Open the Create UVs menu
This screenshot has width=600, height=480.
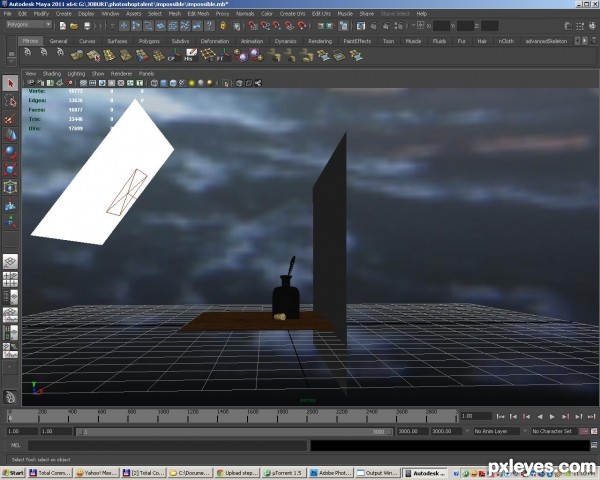[292, 14]
